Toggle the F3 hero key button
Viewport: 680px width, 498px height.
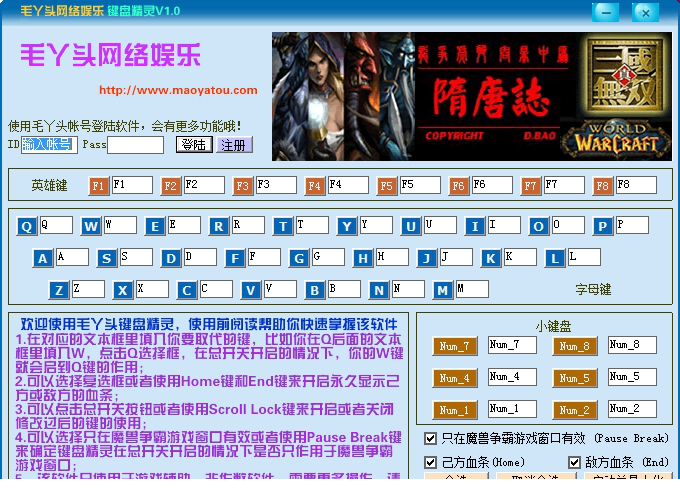242,186
